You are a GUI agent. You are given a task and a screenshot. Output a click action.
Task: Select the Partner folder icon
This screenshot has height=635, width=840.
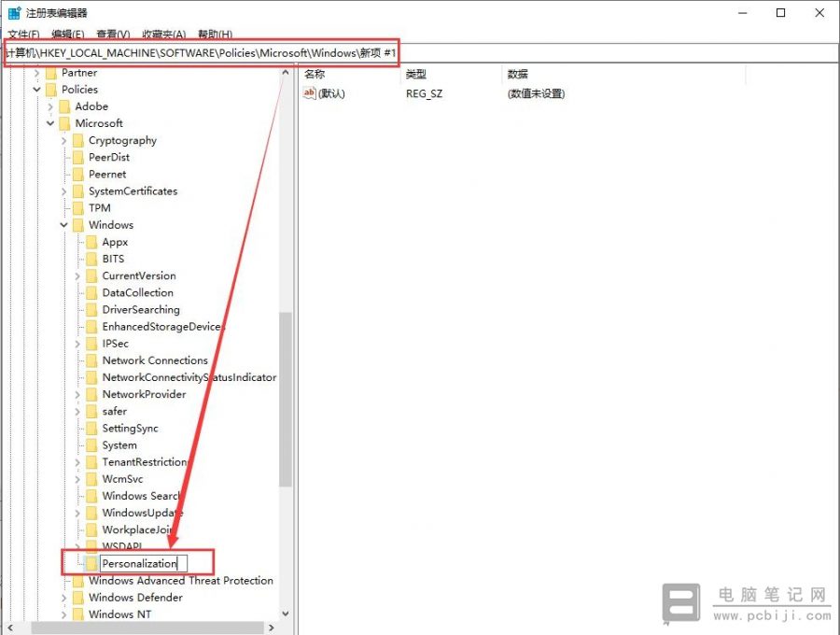pos(51,73)
